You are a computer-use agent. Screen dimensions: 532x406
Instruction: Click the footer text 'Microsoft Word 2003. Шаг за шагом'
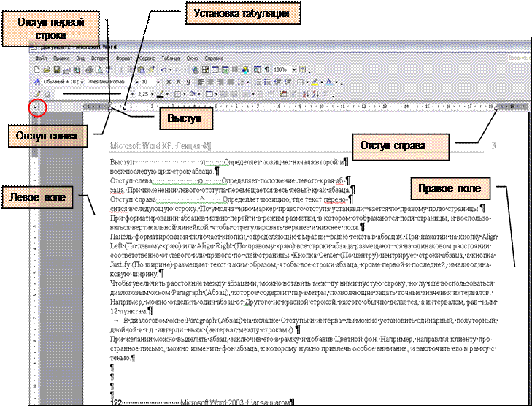pyautogui.click(x=236, y=402)
